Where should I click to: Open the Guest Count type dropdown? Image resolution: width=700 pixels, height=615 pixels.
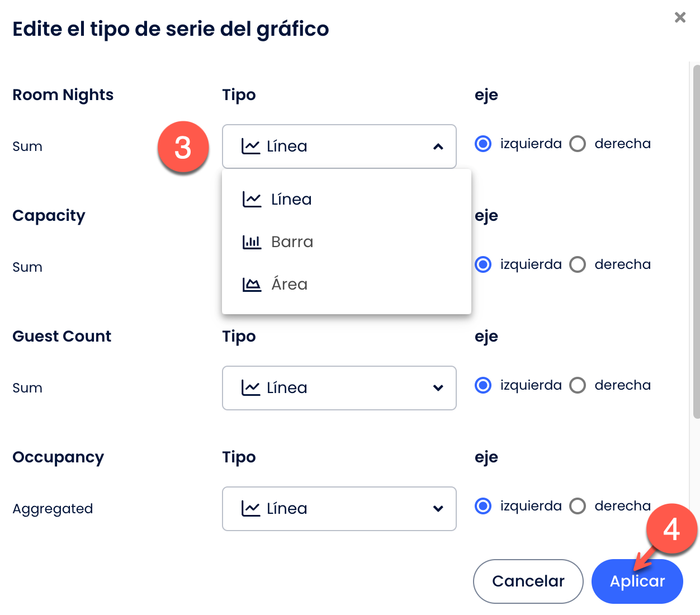[339, 388]
